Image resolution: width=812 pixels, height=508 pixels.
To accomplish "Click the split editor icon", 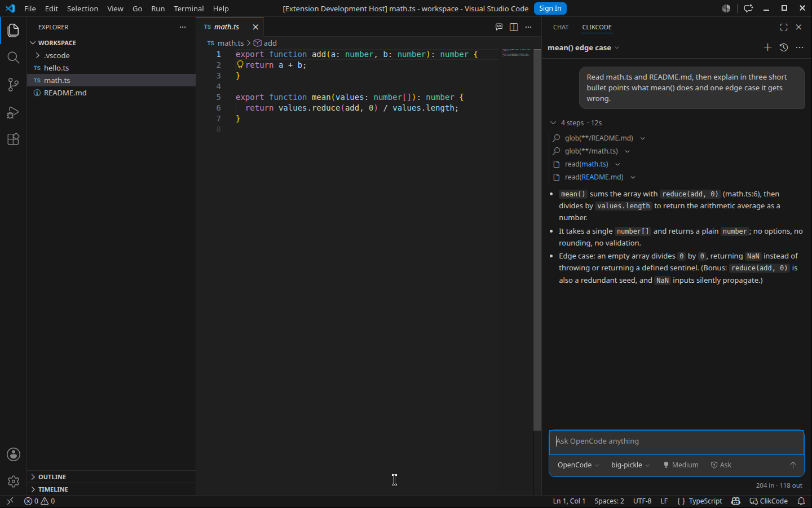I will point(514,27).
